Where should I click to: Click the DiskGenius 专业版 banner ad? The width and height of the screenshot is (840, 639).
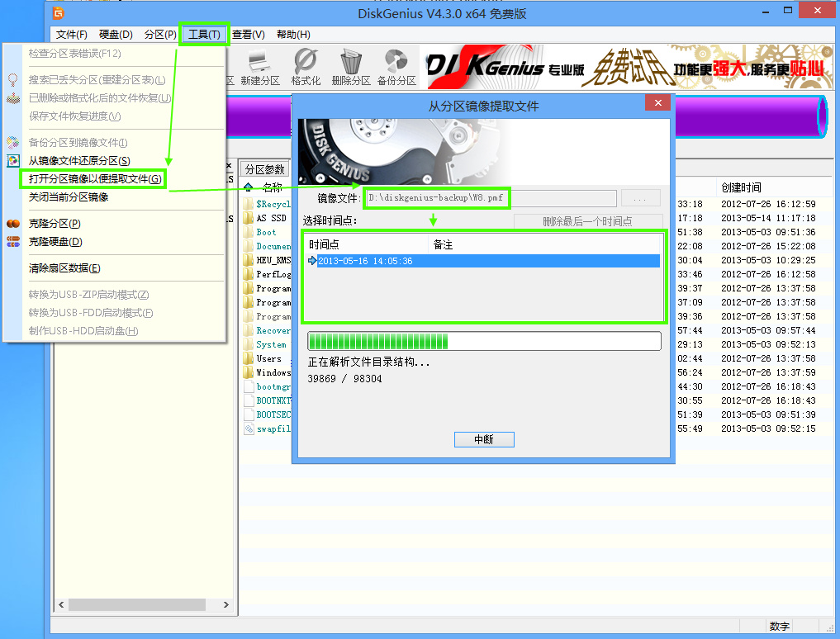[x=628, y=68]
